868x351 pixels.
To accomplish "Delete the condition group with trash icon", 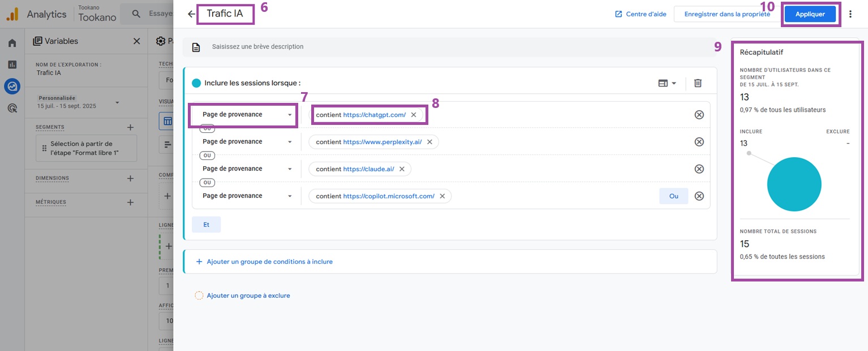I will click(698, 83).
